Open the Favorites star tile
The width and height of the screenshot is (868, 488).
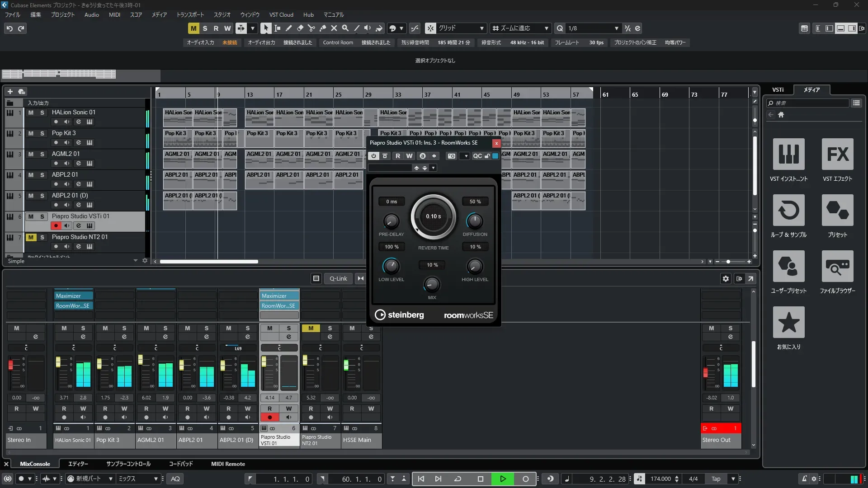pyautogui.click(x=788, y=322)
